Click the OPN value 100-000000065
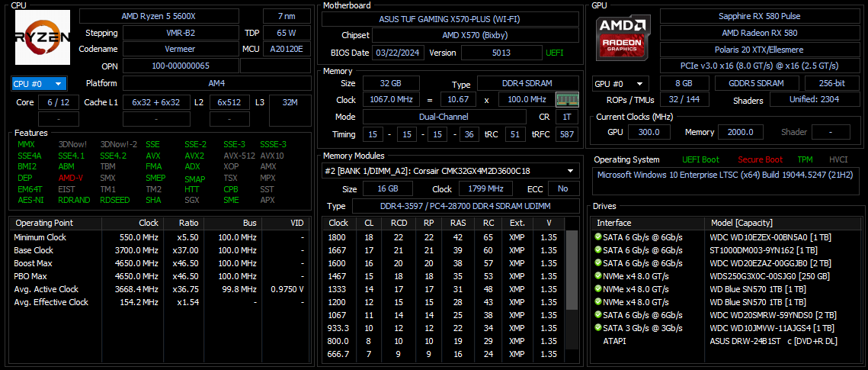 click(181, 66)
